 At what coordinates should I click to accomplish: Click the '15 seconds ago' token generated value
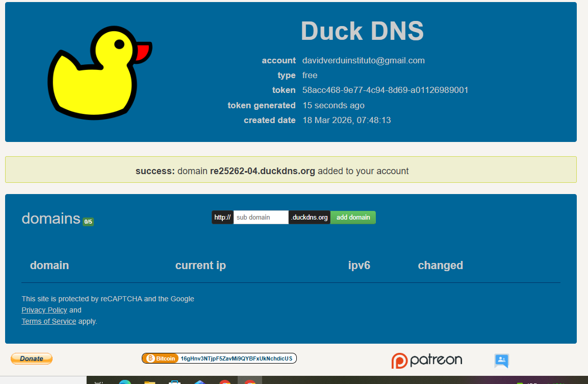pos(334,106)
